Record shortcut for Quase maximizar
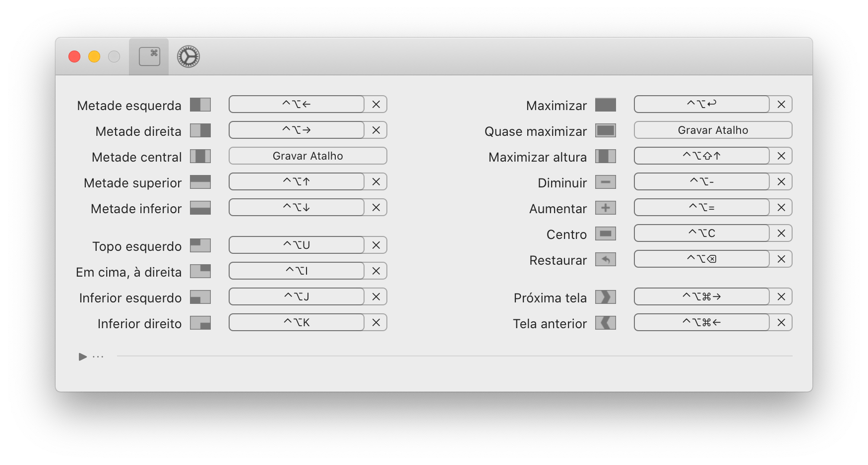The height and width of the screenshot is (465, 868). (713, 130)
